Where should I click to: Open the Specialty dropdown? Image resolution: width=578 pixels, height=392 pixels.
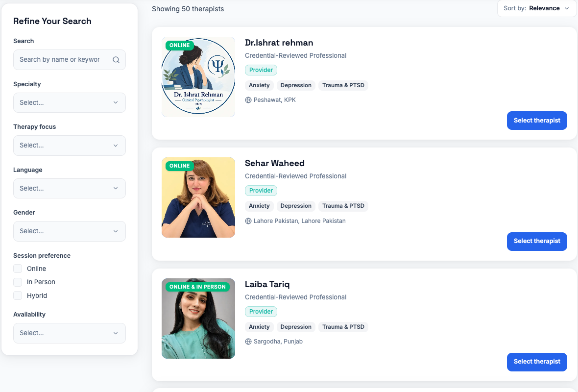(x=69, y=102)
